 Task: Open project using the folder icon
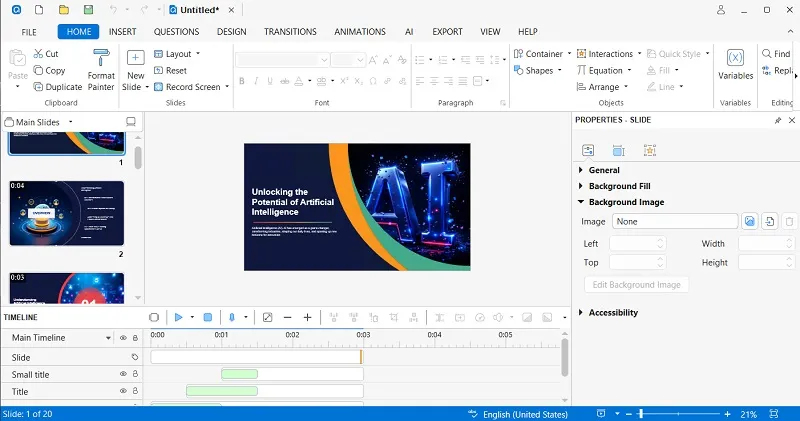pyautogui.click(x=63, y=10)
